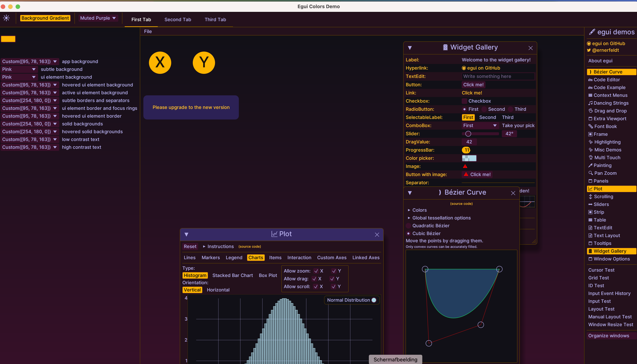Click the yellow Y circle icon

coord(204,63)
